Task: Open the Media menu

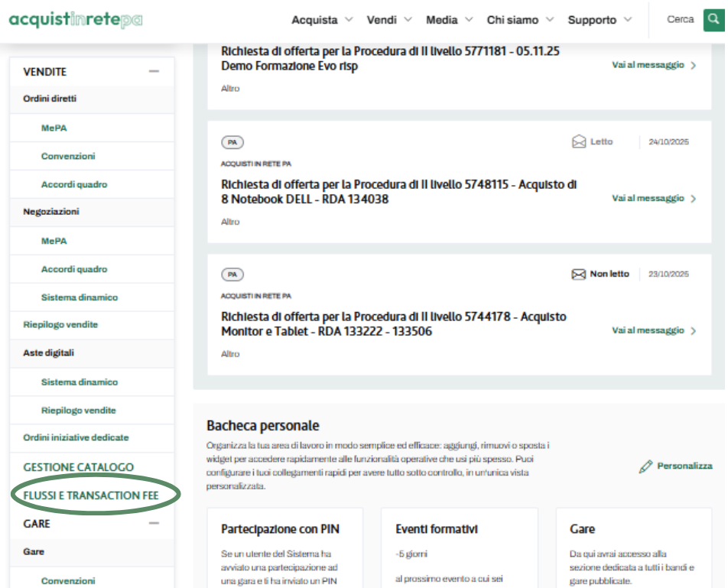Action: click(450, 20)
